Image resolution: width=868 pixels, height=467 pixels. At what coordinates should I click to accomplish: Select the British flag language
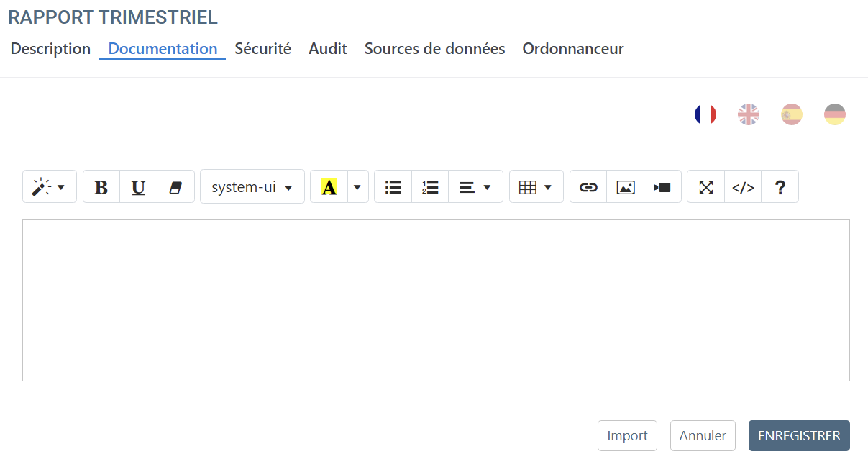coord(749,114)
